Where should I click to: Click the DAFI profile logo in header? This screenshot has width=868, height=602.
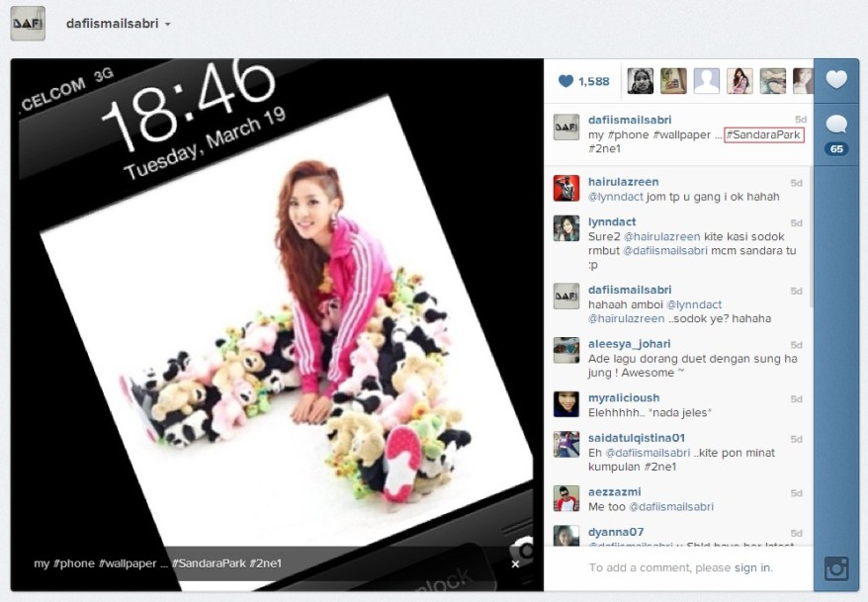[28, 23]
